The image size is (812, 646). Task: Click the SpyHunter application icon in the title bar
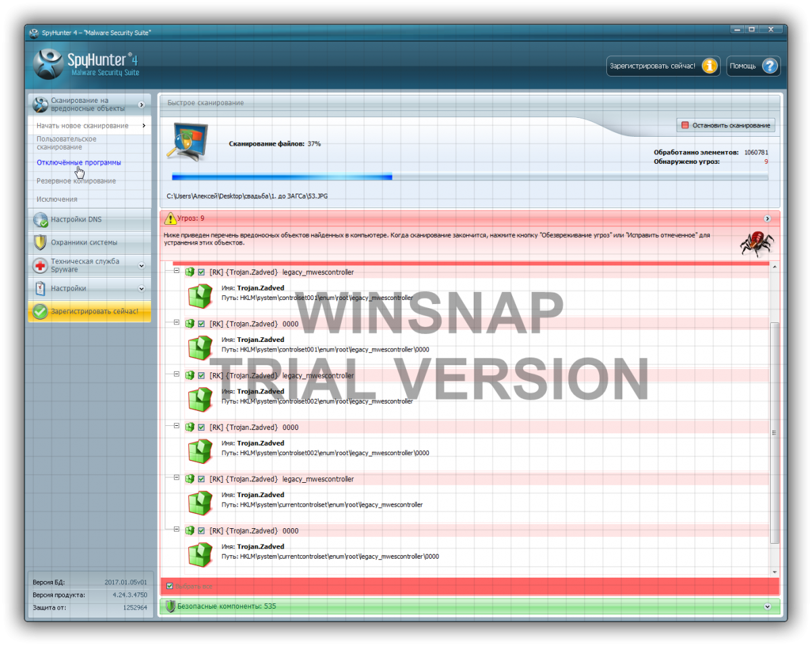34,32
